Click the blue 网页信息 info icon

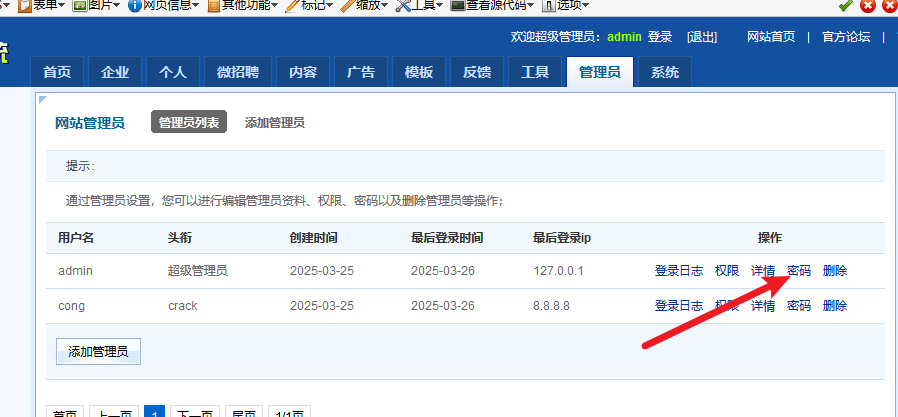click(134, 5)
